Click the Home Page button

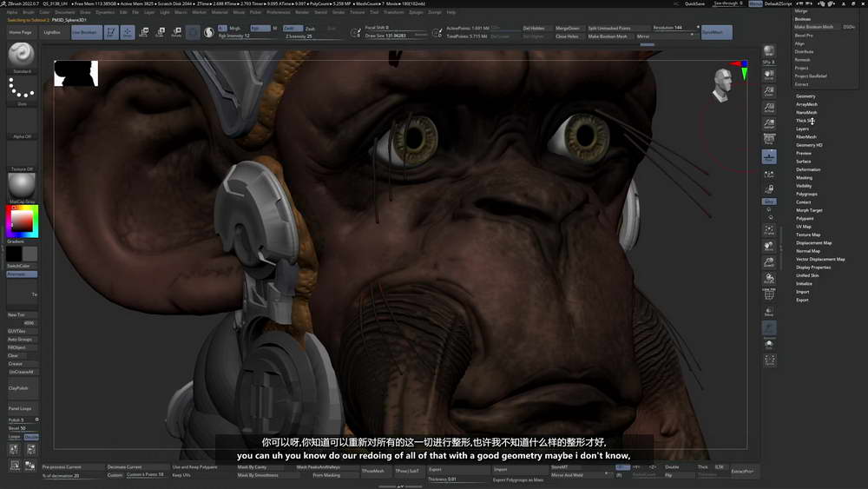click(x=21, y=32)
